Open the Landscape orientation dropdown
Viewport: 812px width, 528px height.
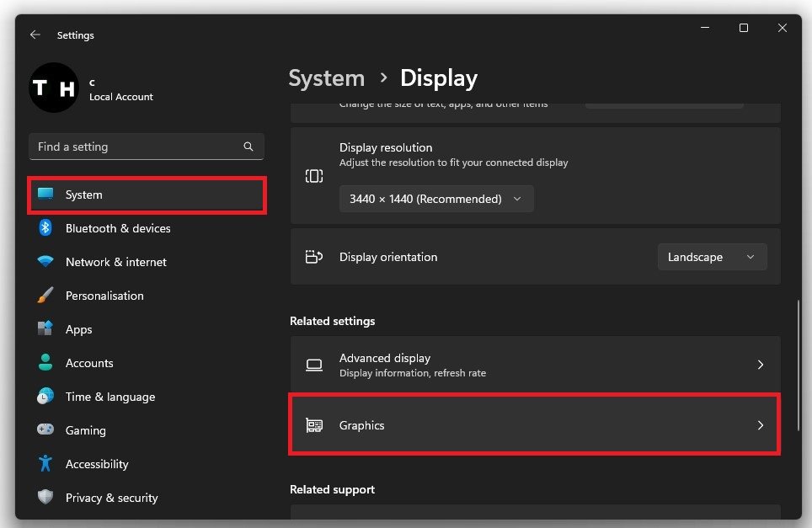(712, 258)
